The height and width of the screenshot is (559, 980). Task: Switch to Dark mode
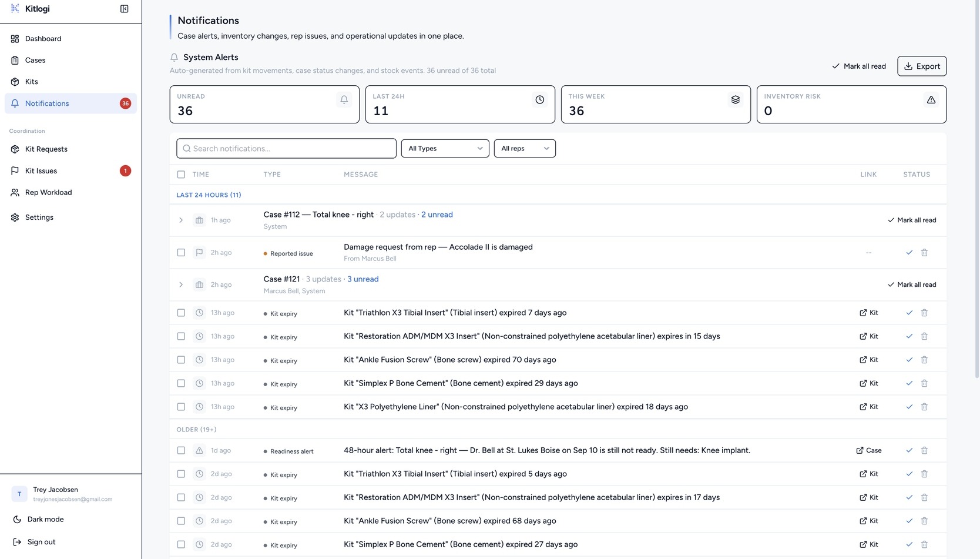pos(71,520)
